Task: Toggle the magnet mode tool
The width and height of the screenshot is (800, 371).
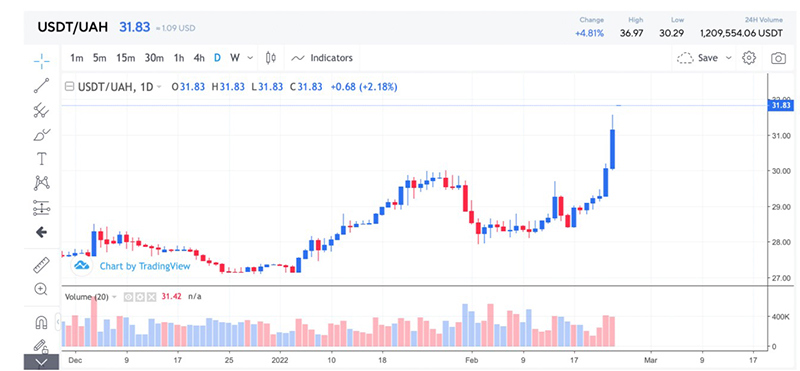Action: coord(41,323)
